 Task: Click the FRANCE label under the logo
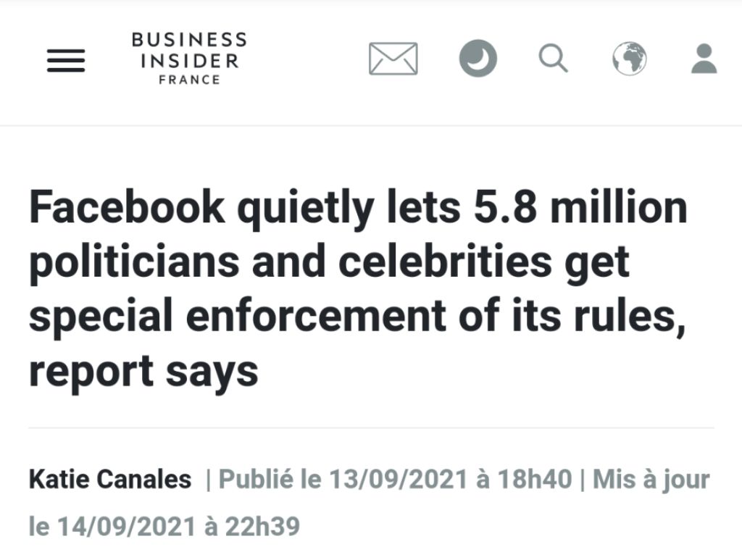pos(189,80)
